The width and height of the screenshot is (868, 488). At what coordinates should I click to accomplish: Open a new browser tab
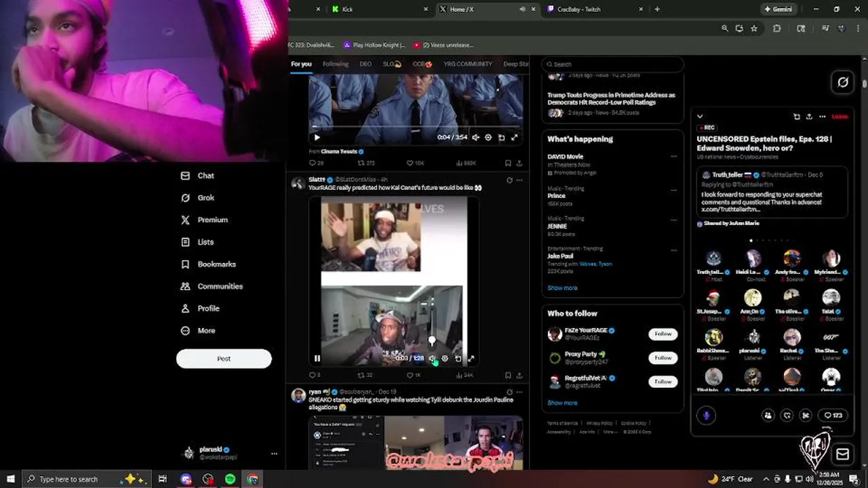tap(657, 9)
